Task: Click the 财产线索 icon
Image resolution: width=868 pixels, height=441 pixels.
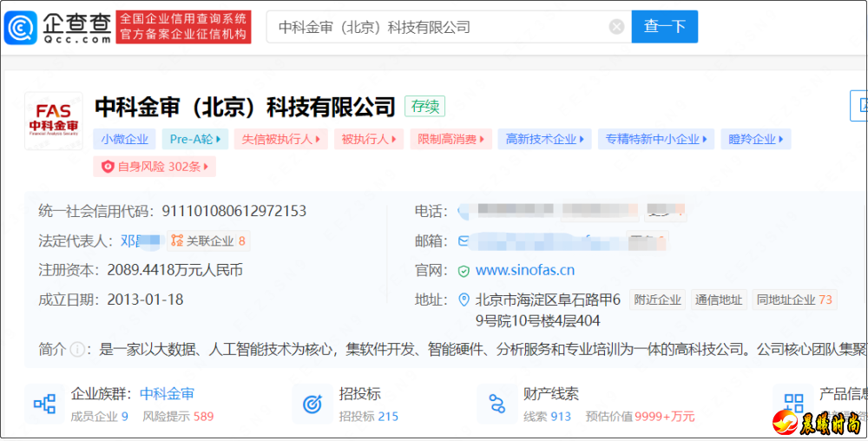Action: click(496, 404)
